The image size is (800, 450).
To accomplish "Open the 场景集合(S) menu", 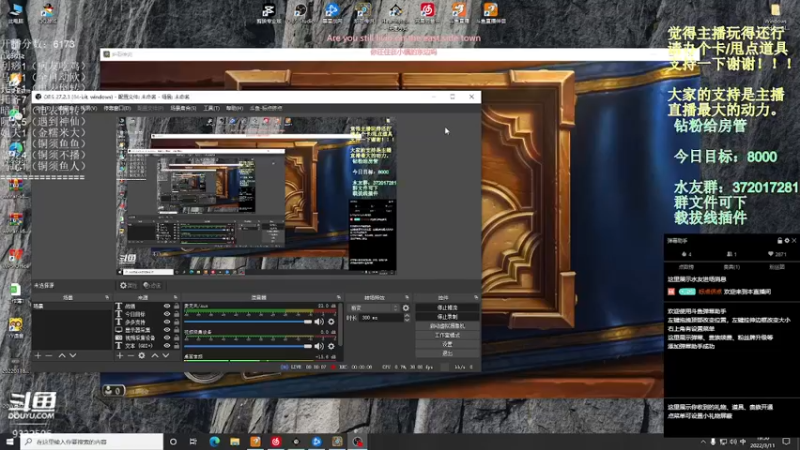I will 183,108.
